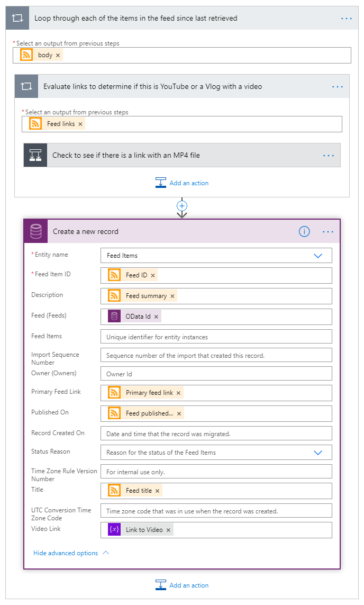Click RSS icon on 'Feed summary' token

(114, 295)
